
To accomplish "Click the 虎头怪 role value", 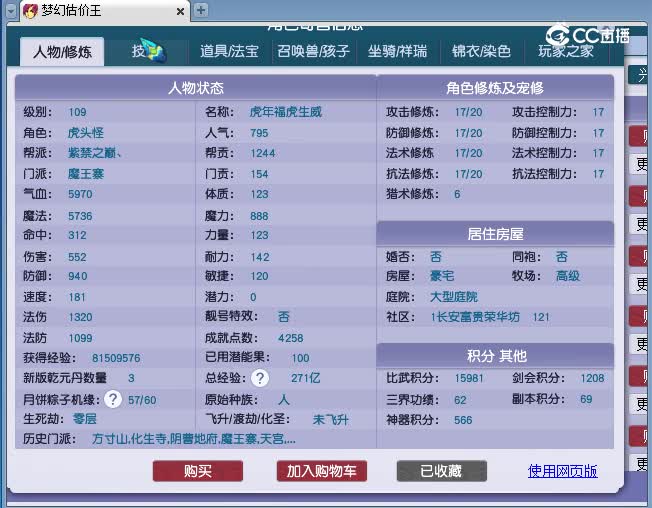I will 86,133.
